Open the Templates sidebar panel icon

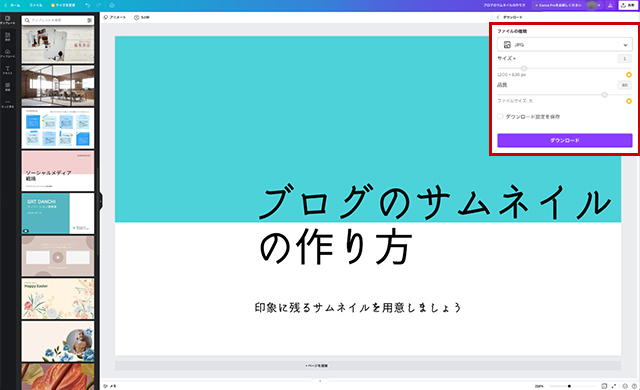[7, 20]
